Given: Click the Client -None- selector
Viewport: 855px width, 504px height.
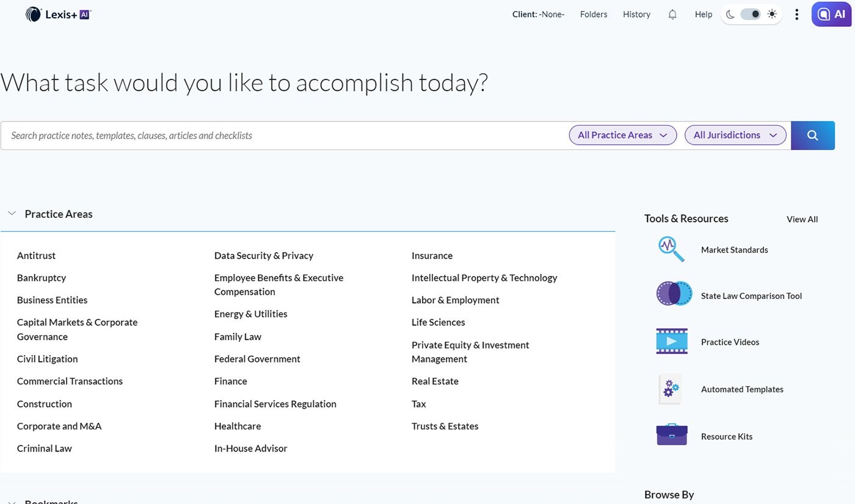Looking at the screenshot, I should pos(538,15).
